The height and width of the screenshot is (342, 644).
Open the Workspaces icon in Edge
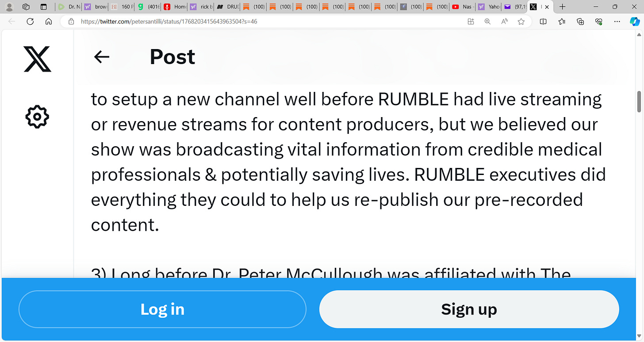[26, 7]
